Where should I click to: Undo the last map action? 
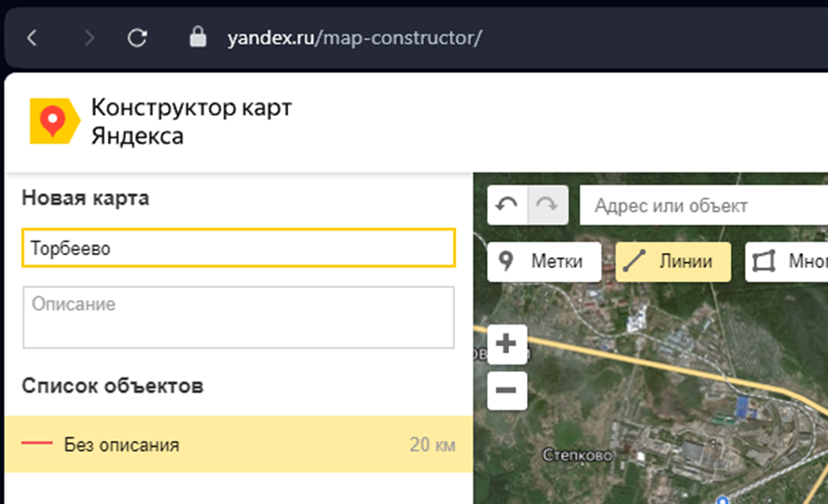507,205
